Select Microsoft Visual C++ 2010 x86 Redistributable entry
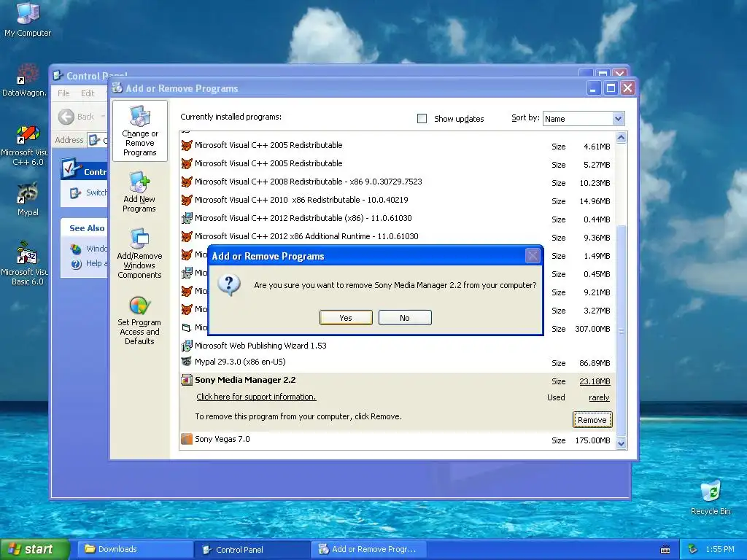Viewport: 747px width, 560px height. pyautogui.click(x=398, y=200)
